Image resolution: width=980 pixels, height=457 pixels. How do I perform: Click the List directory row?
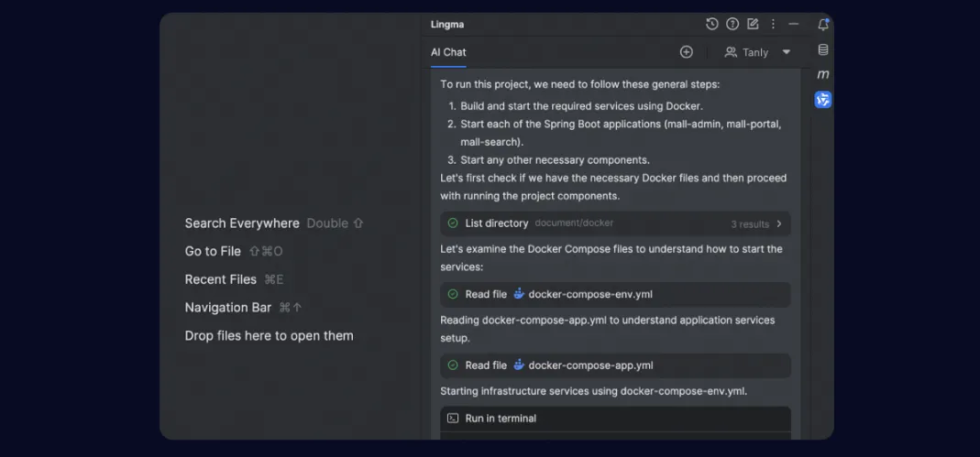point(616,223)
